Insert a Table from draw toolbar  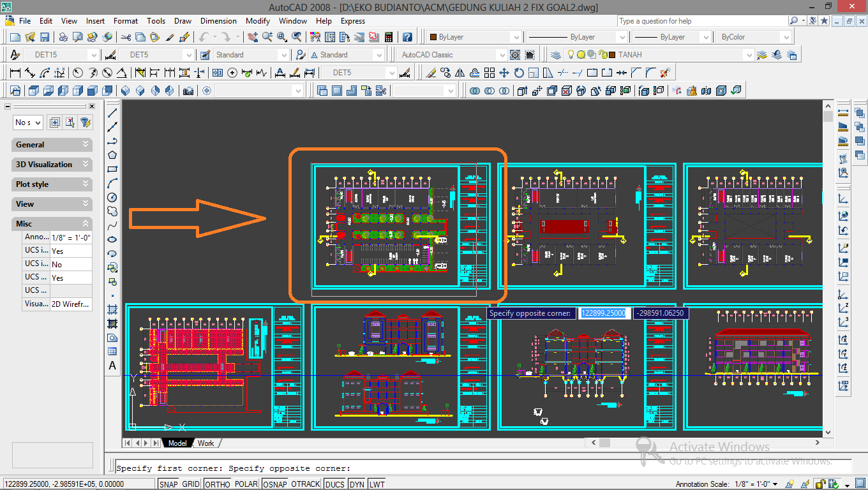pyautogui.click(x=112, y=352)
